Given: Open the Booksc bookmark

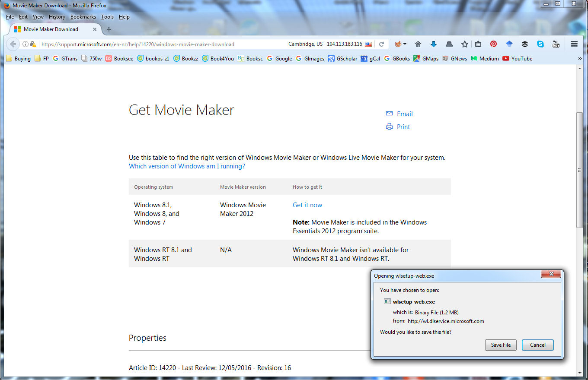Looking at the screenshot, I should (x=250, y=59).
